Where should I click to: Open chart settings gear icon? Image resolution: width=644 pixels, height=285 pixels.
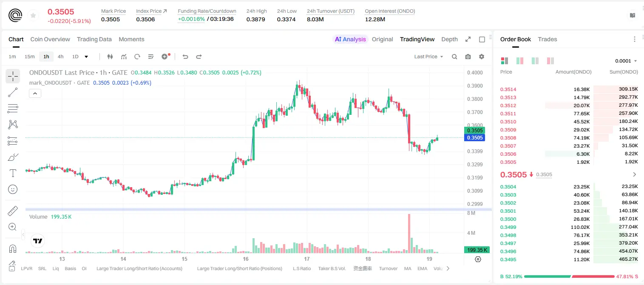point(482,57)
